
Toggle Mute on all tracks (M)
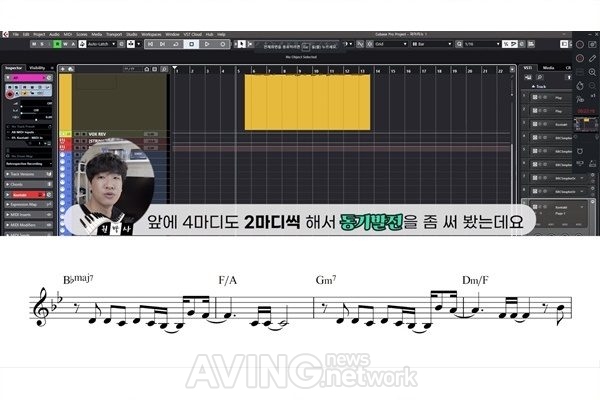click(x=34, y=44)
